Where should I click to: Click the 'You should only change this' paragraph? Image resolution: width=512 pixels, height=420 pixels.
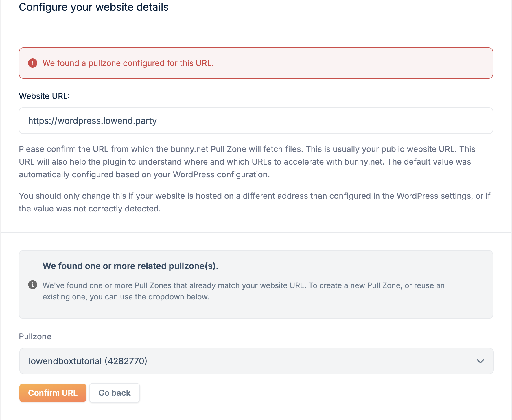click(254, 196)
